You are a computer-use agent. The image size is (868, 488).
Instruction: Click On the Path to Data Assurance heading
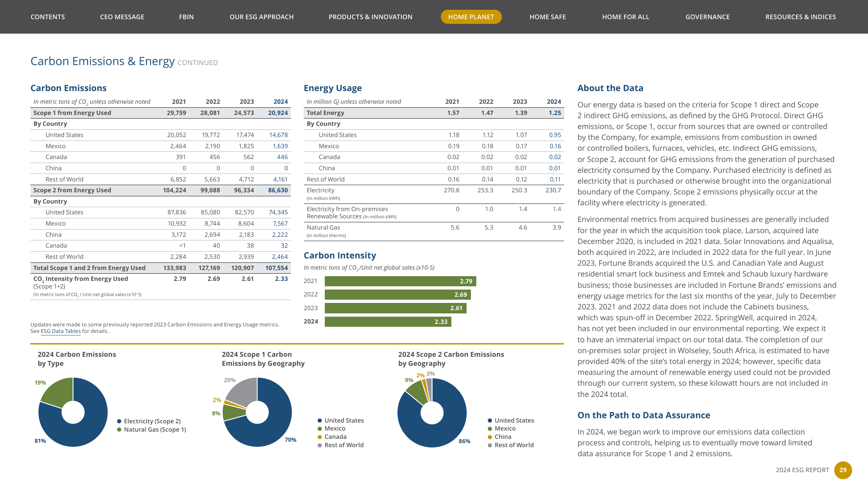pyautogui.click(x=644, y=415)
